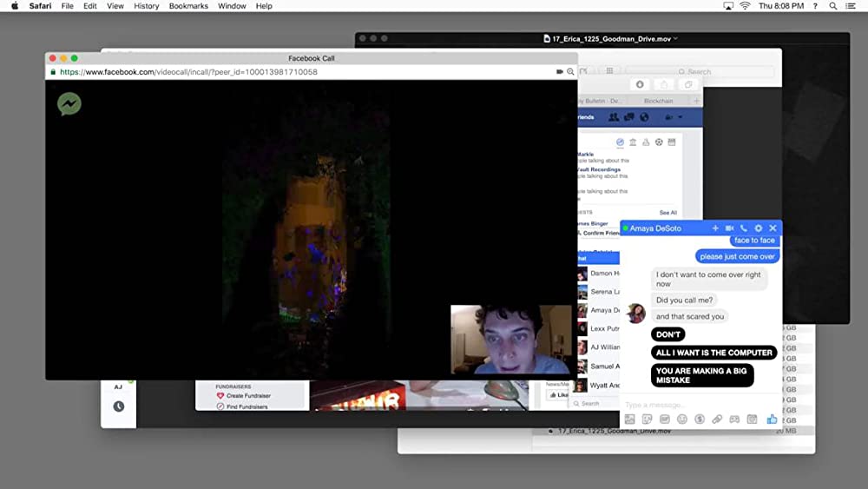Open the Wi-Fi status menu in menu bar
This screenshot has height=489, width=868.
click(745, 6)
